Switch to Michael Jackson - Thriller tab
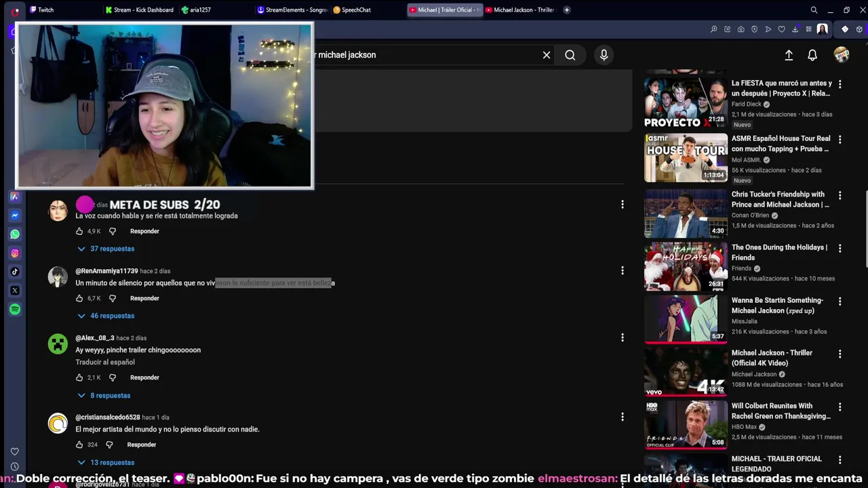Image resolution: width=868 pixels, height=488 pixels. click(x=520, y=10)
